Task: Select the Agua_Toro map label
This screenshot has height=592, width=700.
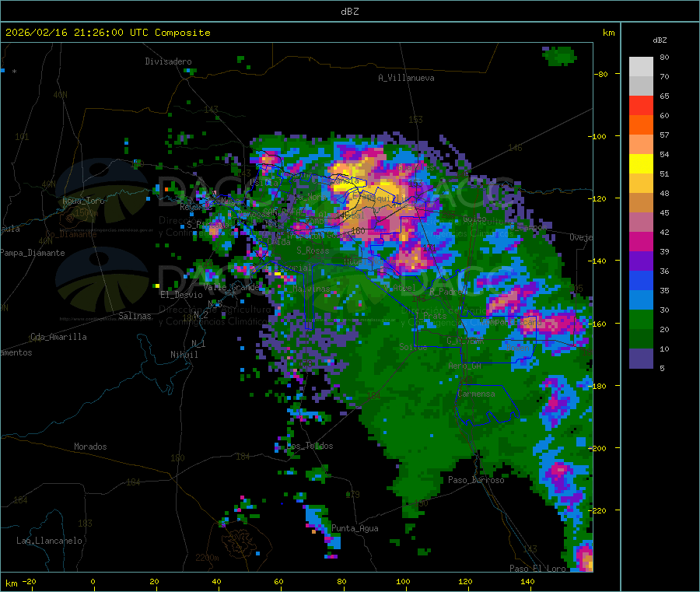Action: 83,201
